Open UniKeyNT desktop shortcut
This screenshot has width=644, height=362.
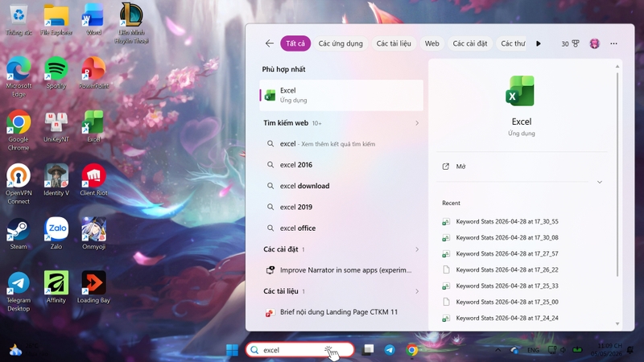[56, 126]
